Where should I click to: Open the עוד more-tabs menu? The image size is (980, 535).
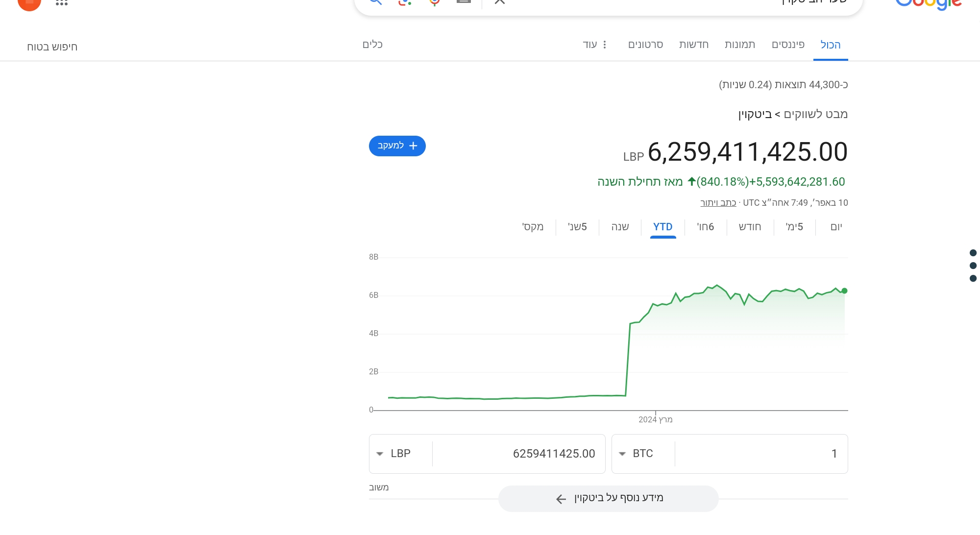[595, 45]
